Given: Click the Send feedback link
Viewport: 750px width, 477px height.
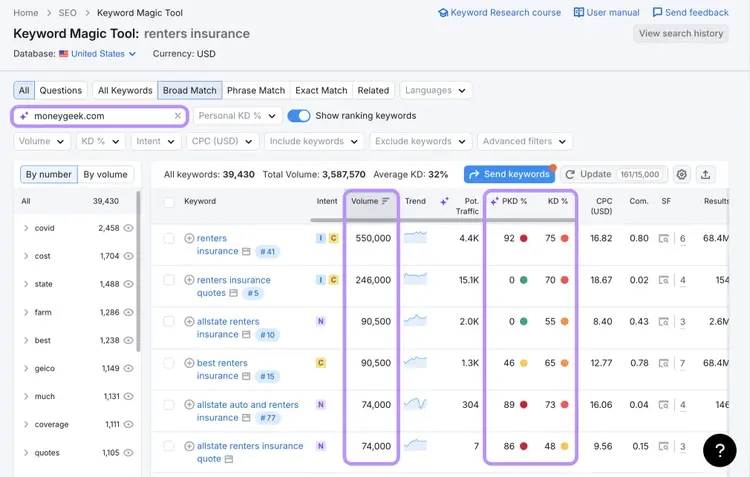Looking at the screenshot, I should (x=691, y=12).
